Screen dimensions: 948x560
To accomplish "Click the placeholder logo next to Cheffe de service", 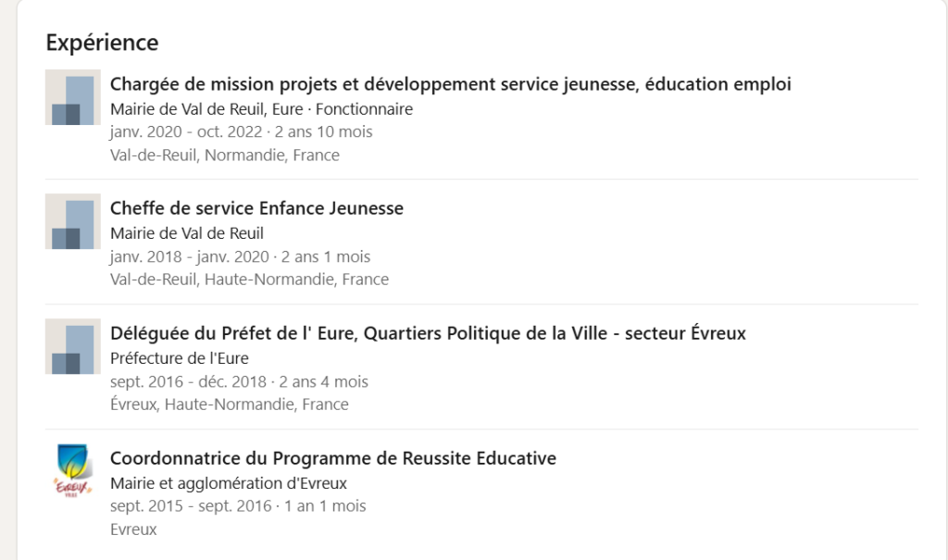I will (x=72, y=221).
